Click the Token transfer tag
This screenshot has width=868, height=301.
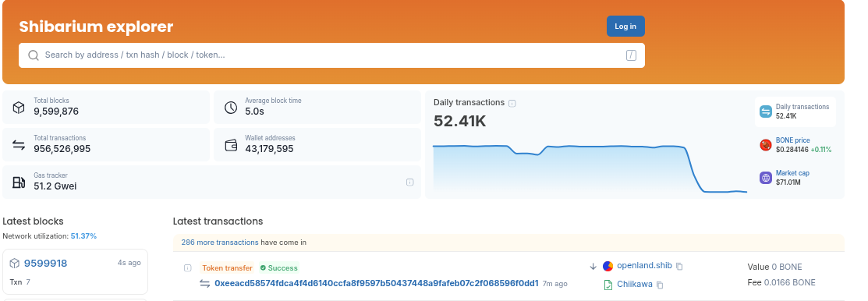[228, 267]
